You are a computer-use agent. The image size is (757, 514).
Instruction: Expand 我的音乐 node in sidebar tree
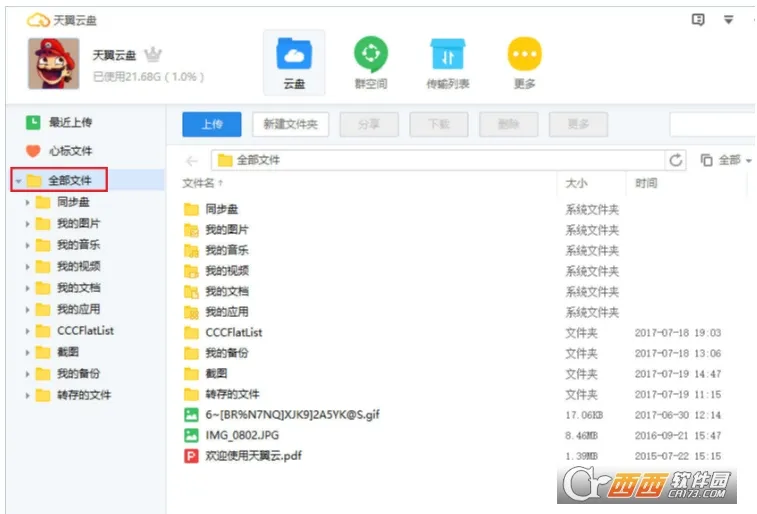click(28, 245)
